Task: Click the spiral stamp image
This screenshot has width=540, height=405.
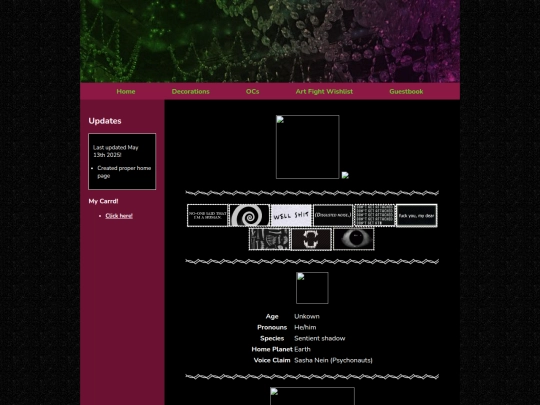Action: point(249,216)
